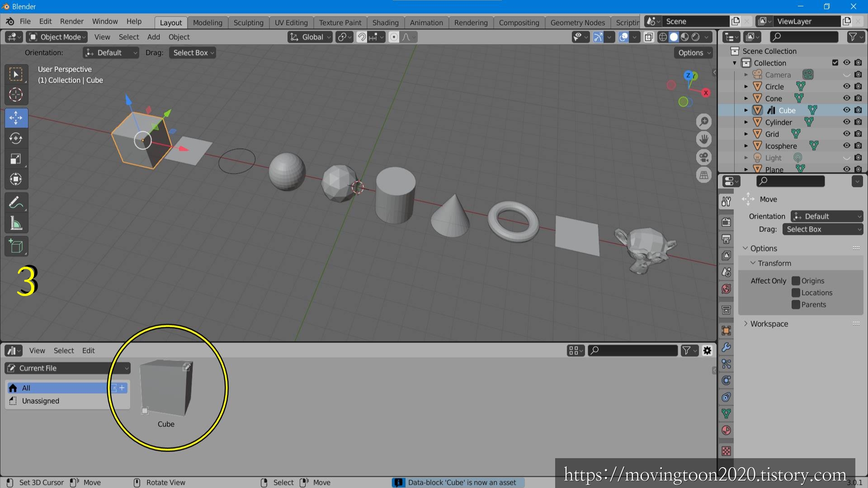
Task: Expand the Cube item in outliner
Action: [x=746, y=110]
